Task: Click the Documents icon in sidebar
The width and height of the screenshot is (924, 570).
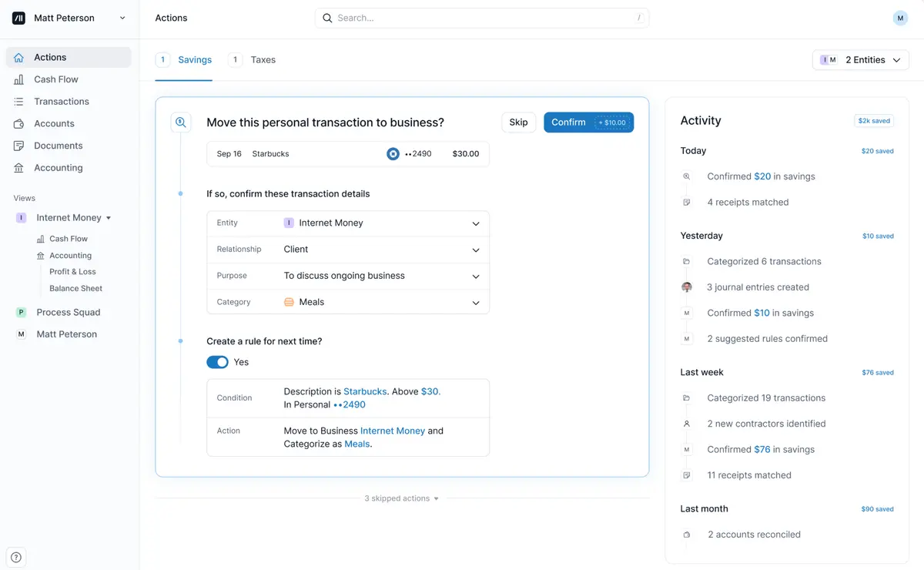Action: click(18, 146)
